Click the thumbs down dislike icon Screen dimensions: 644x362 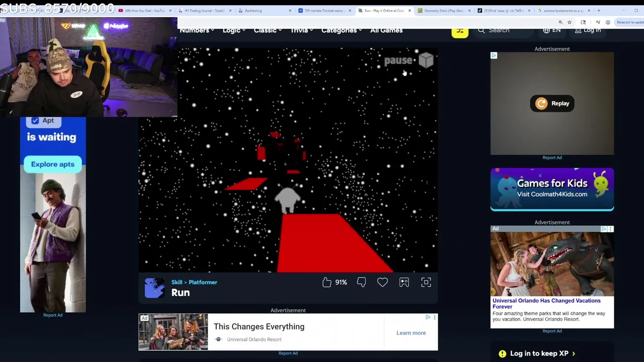pyautogui.click(x=361, y=283)
